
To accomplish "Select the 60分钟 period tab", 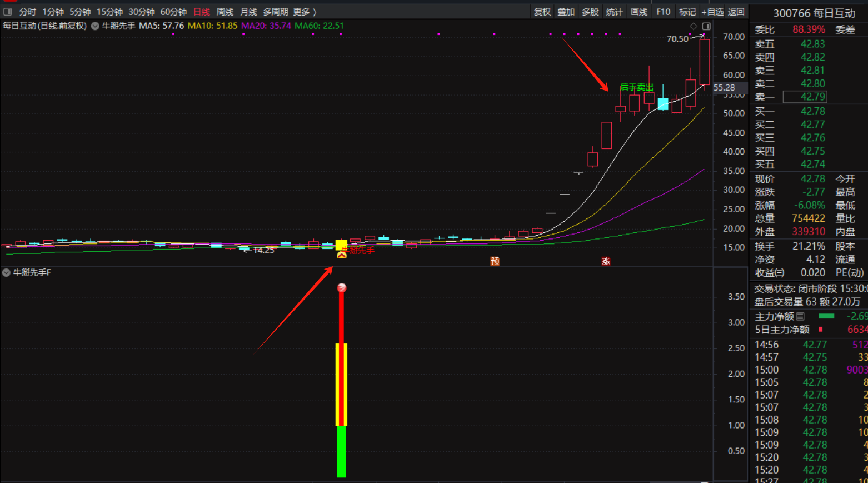I will pyautogui.click(x=173, y=12).
